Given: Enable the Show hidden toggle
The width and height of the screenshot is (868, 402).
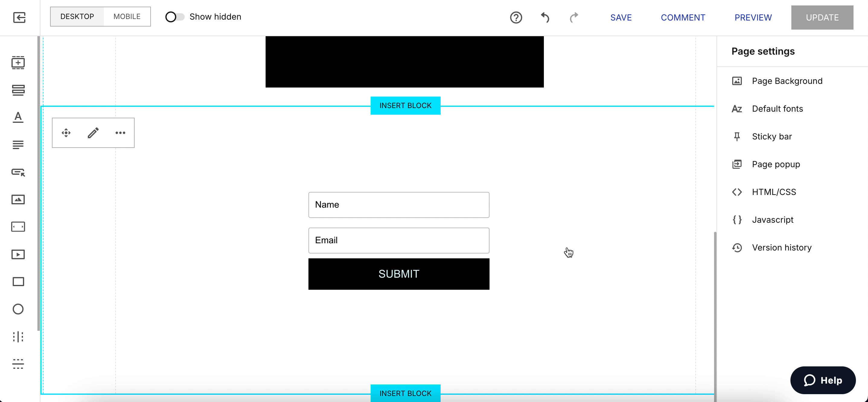Looking at the screenshot, I should pos(174,17).
